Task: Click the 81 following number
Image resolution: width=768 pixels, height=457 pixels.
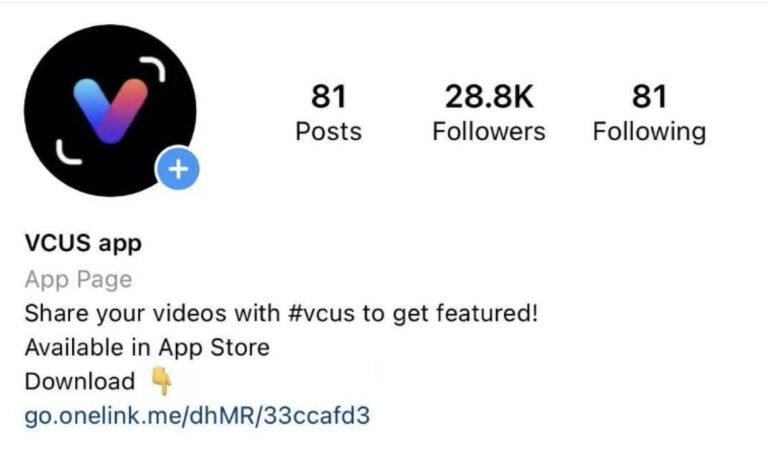Action: [649, 96]
